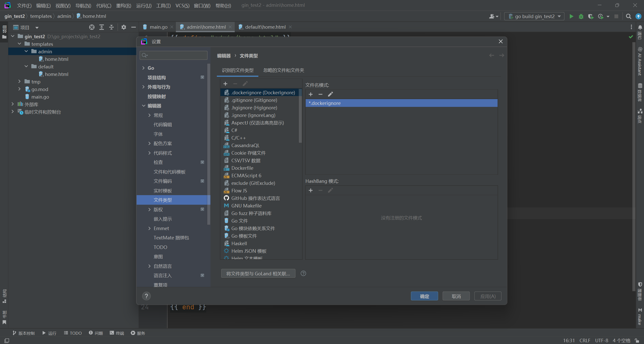Screen dimensions: 644x344
Task: Click the 应用(A) button
Action: tap(488, 296)
